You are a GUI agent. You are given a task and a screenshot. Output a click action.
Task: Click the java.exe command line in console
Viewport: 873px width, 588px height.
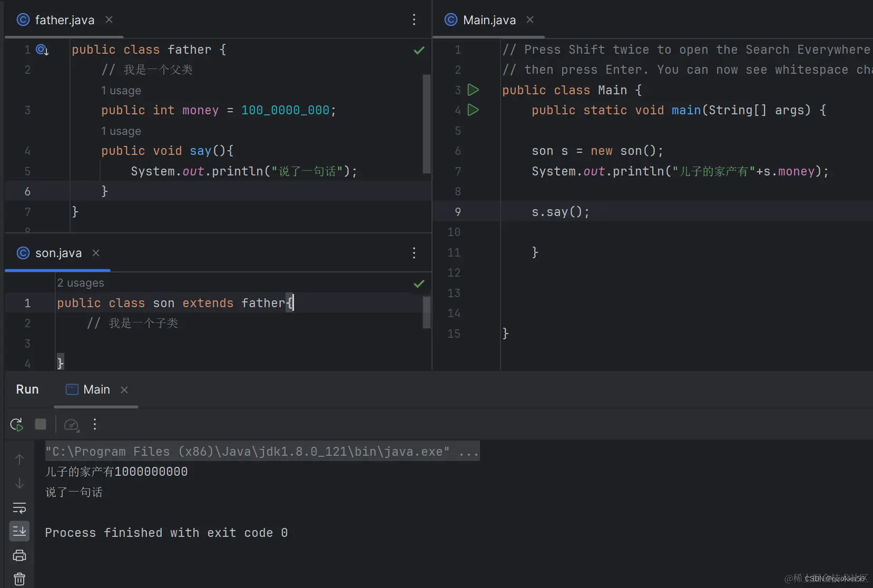point(262,452)
